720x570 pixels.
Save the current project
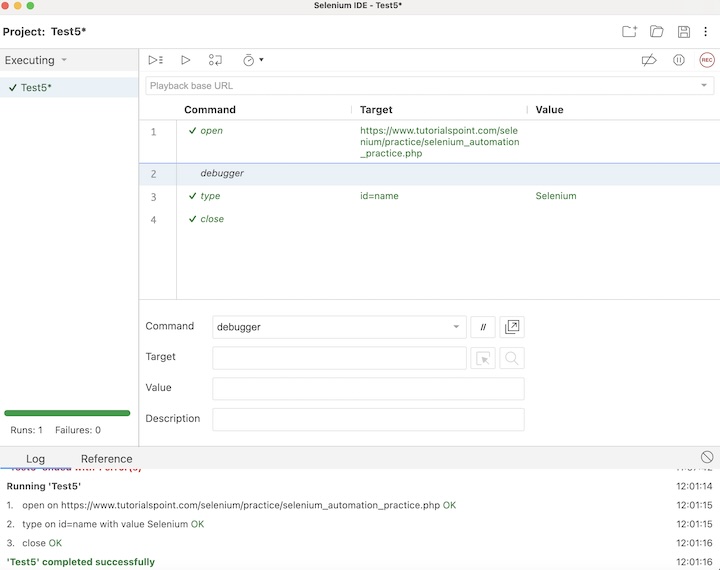point(684,32)
